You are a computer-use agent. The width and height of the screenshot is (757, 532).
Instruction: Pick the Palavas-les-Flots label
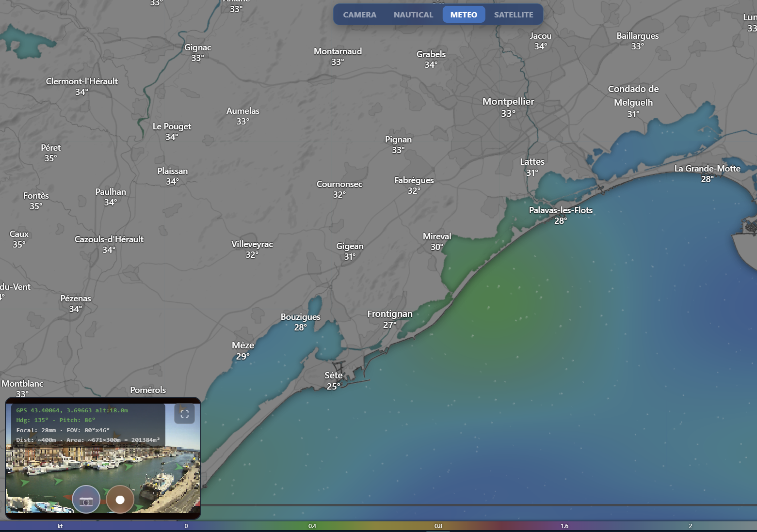561,210
